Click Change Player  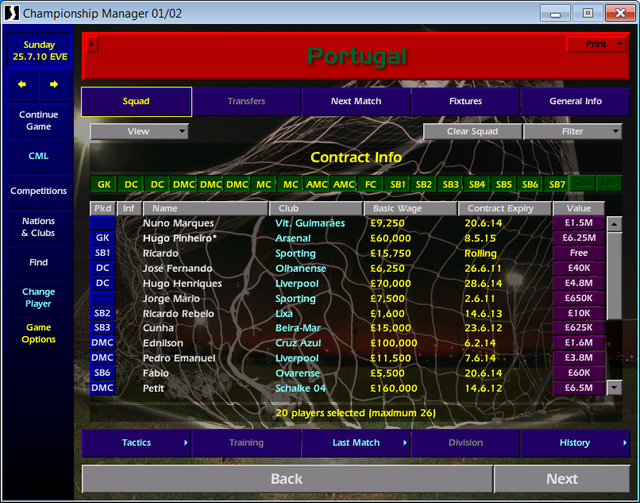pyautogui.click(x=39, y=298)
